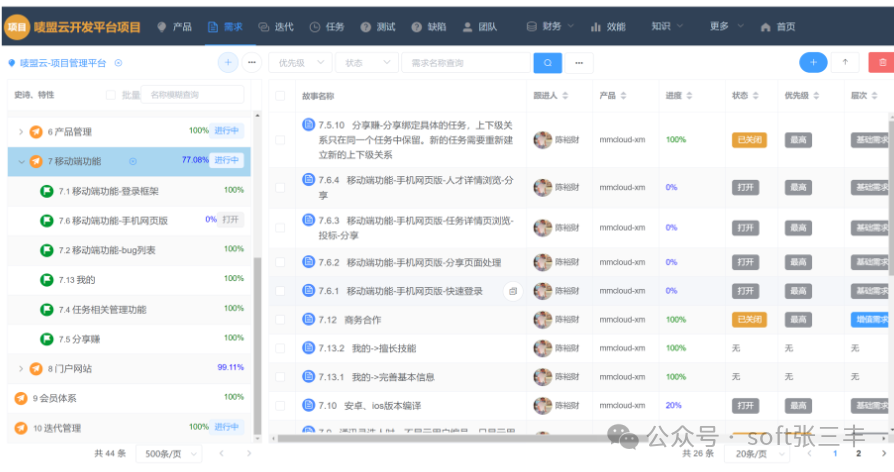Click the upload arrow button in the toolbar
The height and width of the screenshot is (472, 894).
point(845,62)
